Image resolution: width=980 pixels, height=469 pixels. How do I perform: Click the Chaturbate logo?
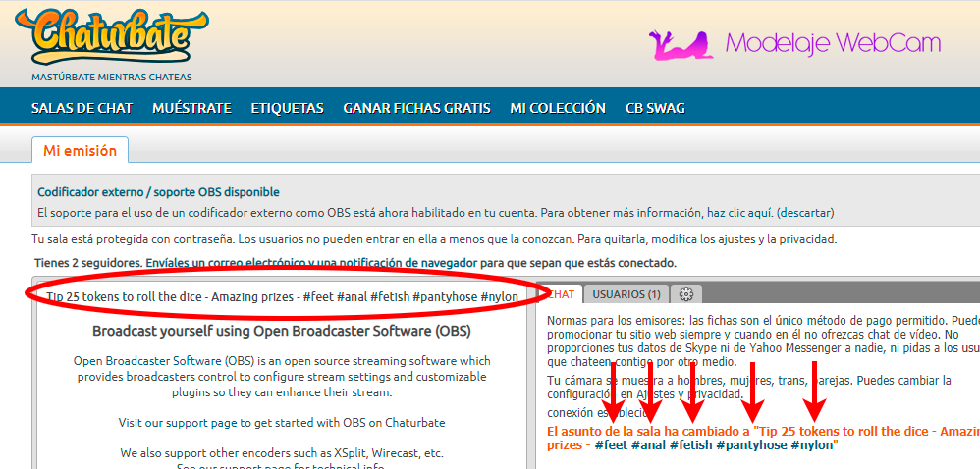coord(111,37)
